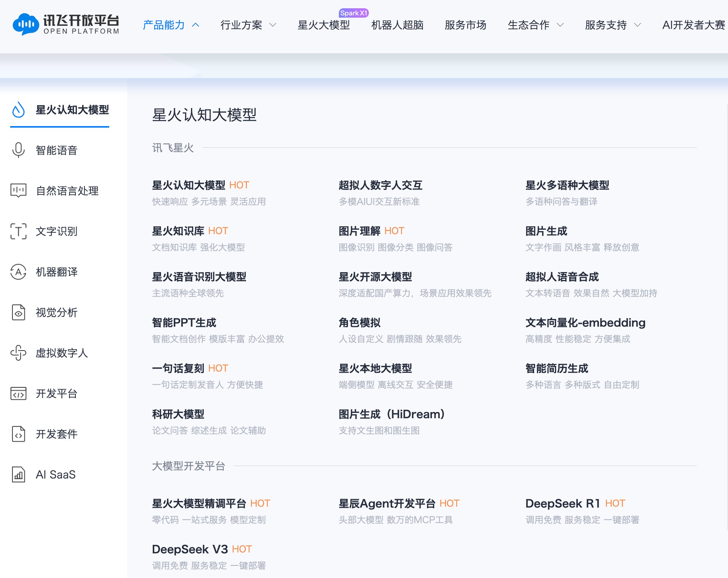Select 开发平台 sidebar tab
728x578 pixels.
tap(57, 393)
